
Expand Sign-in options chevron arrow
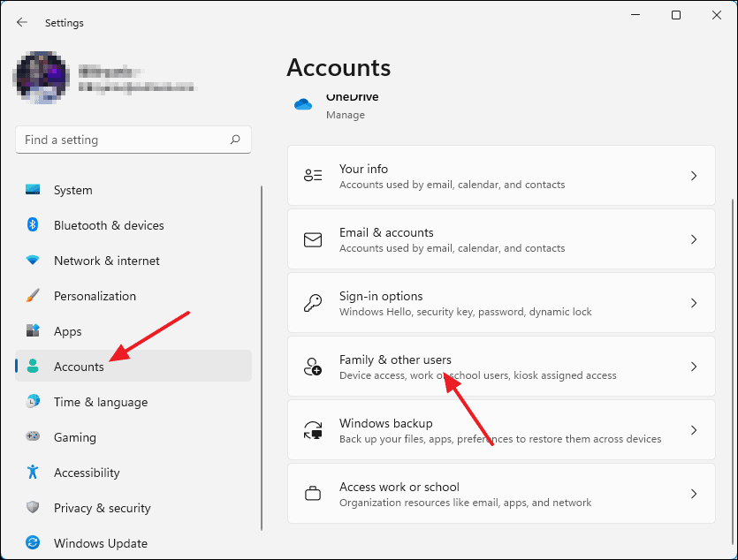point(693,303)
